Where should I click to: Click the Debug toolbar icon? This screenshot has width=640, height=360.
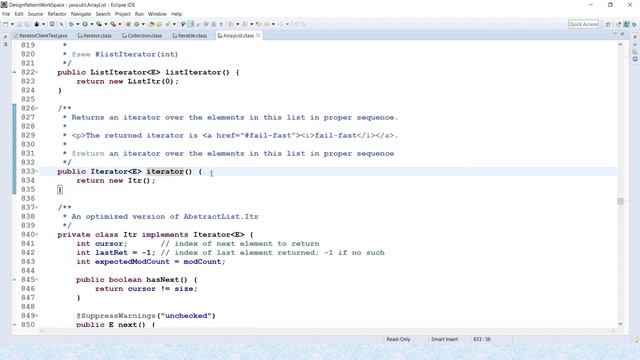click(x=71, y=24)
